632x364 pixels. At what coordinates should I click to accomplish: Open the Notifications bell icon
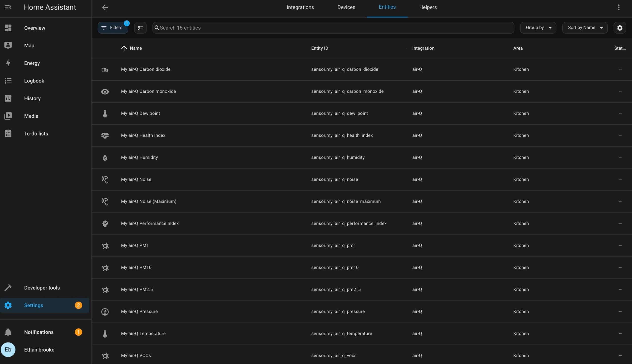pos(8,332)
